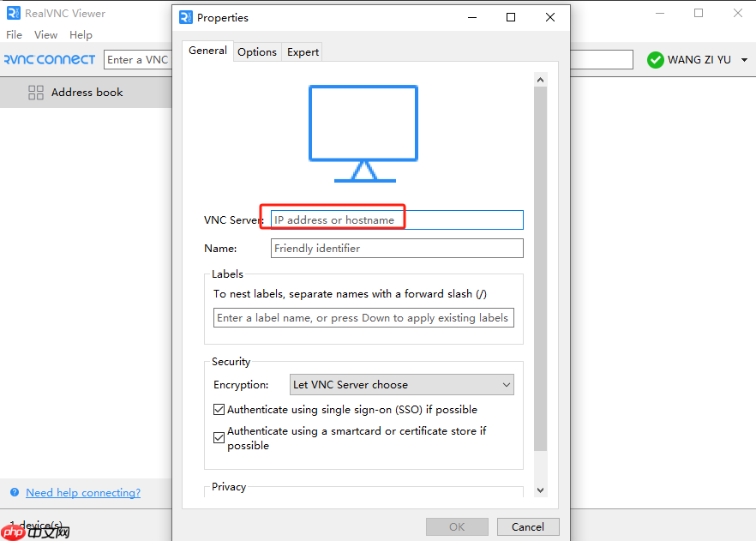Image resolution: width=756 pixels, height=541 pixels.
Task: Click the nest labels instruction text
Action: click(350, 293)
